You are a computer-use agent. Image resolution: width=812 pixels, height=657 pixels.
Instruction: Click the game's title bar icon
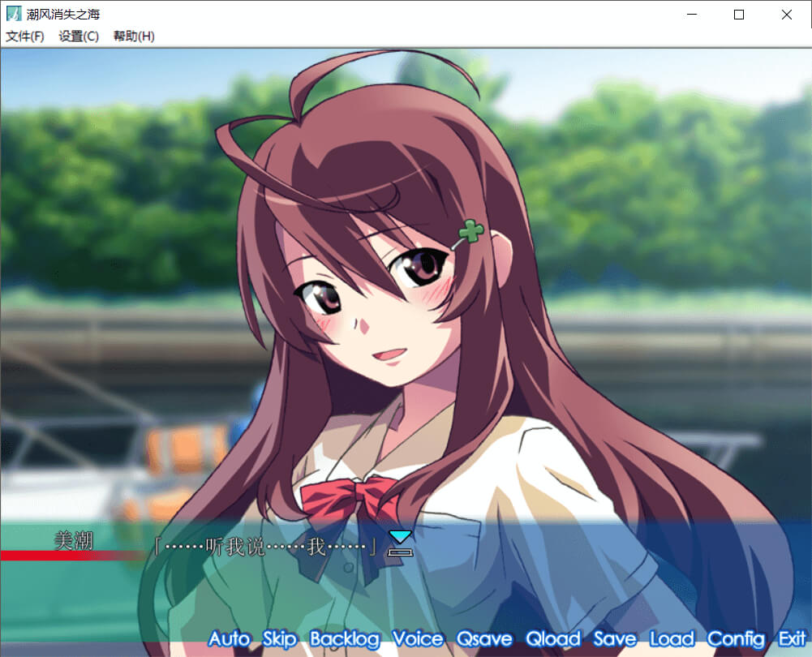click(x=14, y=14)
